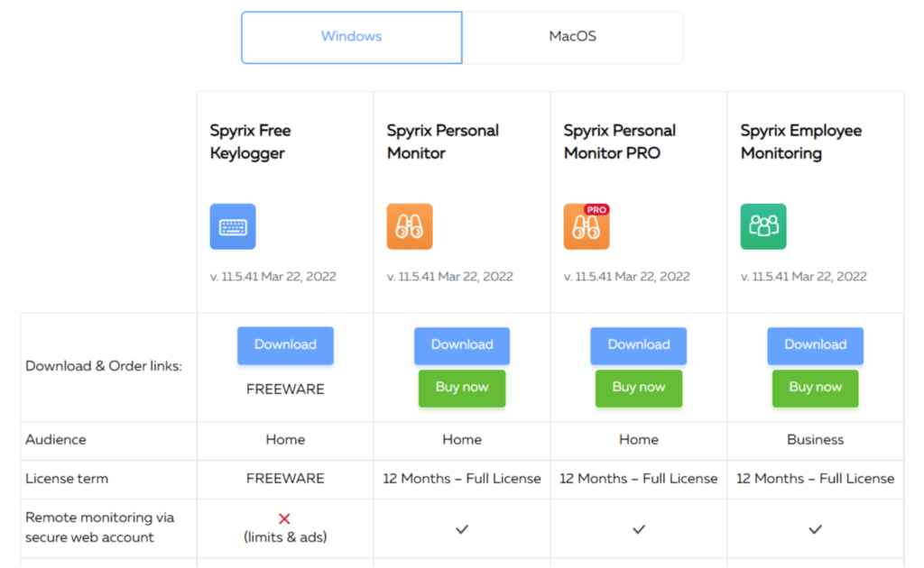Click the Spyrix Free Keylogger title
This screenshot has width=924, height=568.
point(251,142)
